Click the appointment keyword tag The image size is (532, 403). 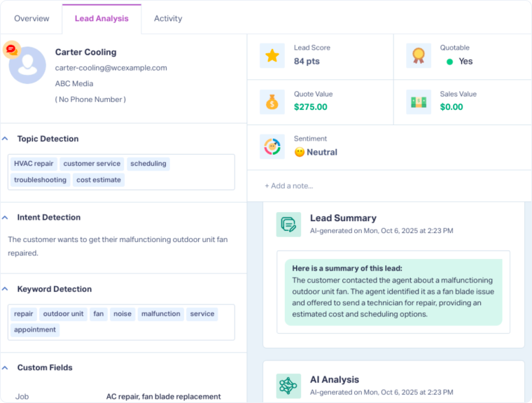pyautogui.click(x=34, y=330)
